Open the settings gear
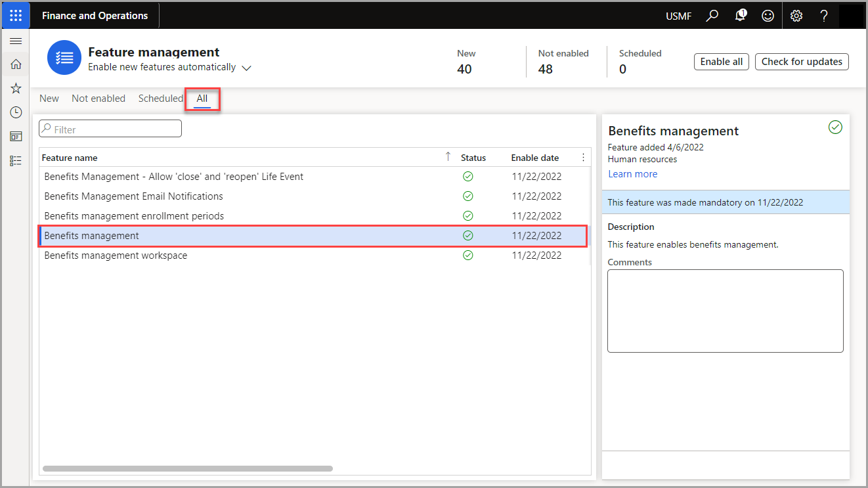868x488 pixels. [796, 16]
